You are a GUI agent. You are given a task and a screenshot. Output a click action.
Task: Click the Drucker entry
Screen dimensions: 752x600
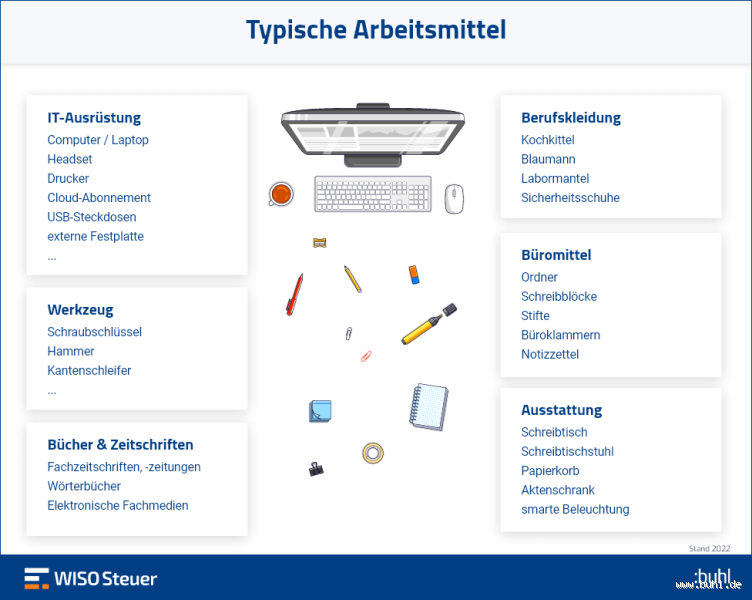[x=68, y=178]
